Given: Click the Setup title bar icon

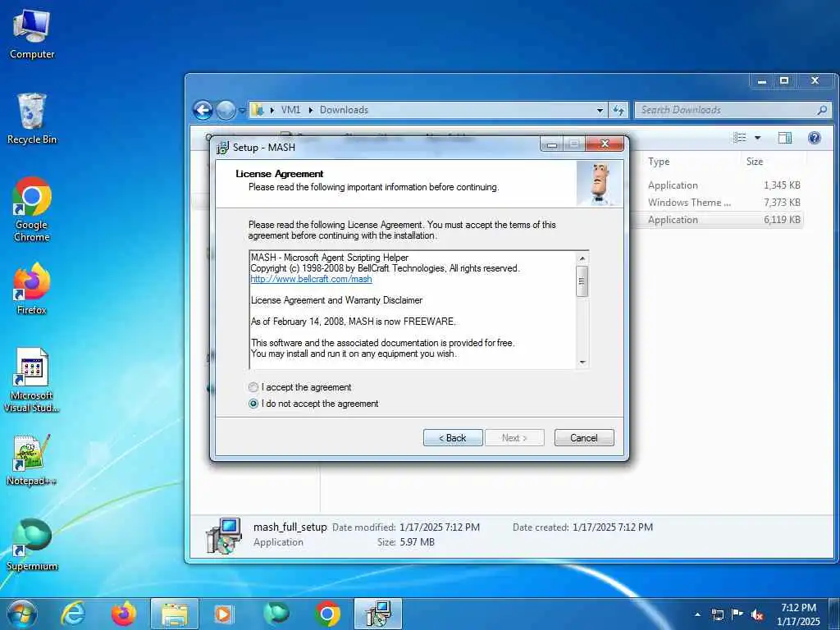Looking at the screenshot, I should tap(222, 148).
